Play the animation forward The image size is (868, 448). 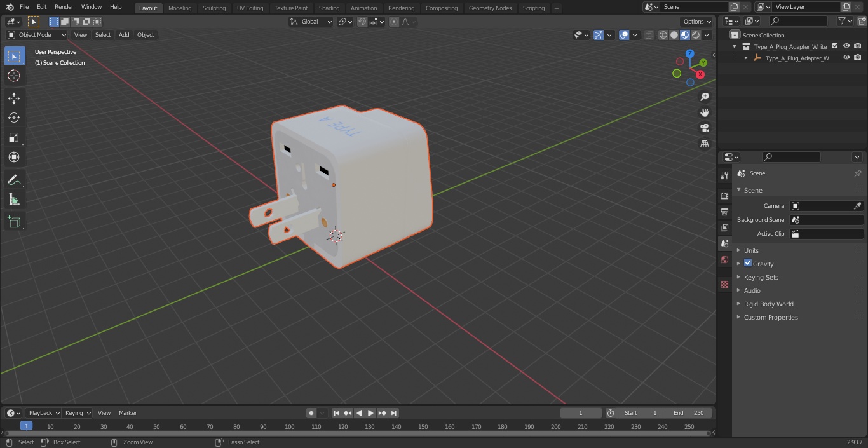[x=370, y=413]
